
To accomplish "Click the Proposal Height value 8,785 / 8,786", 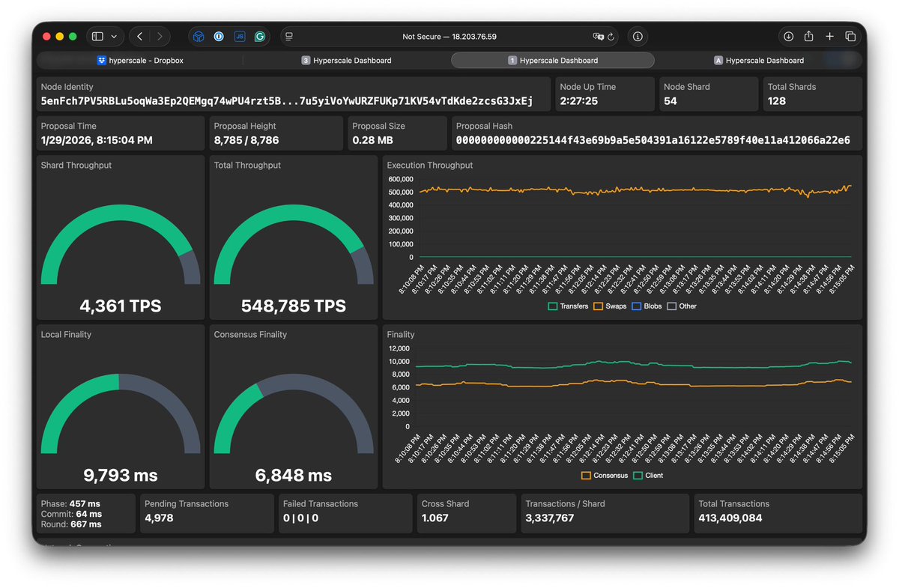I will [x=246, y=140].
